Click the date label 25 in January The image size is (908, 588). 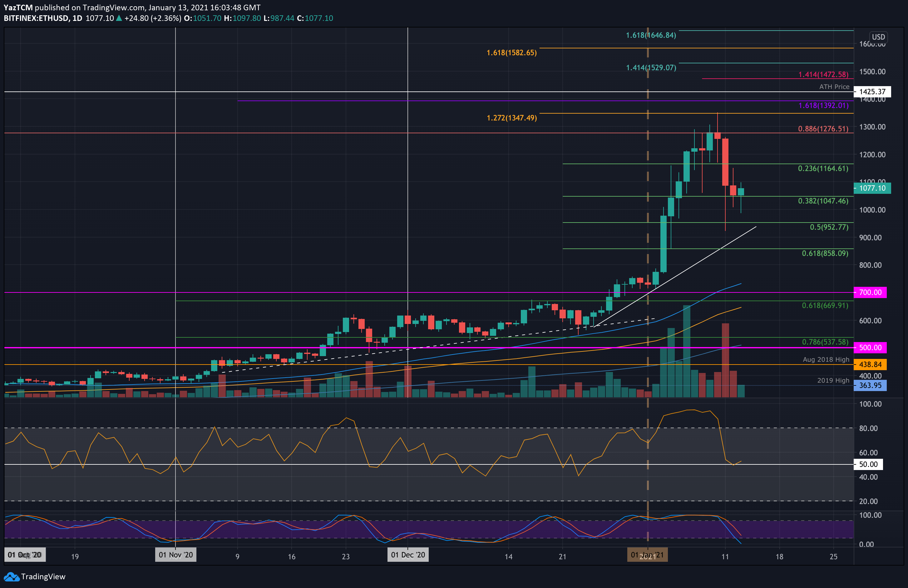point(834,556)
